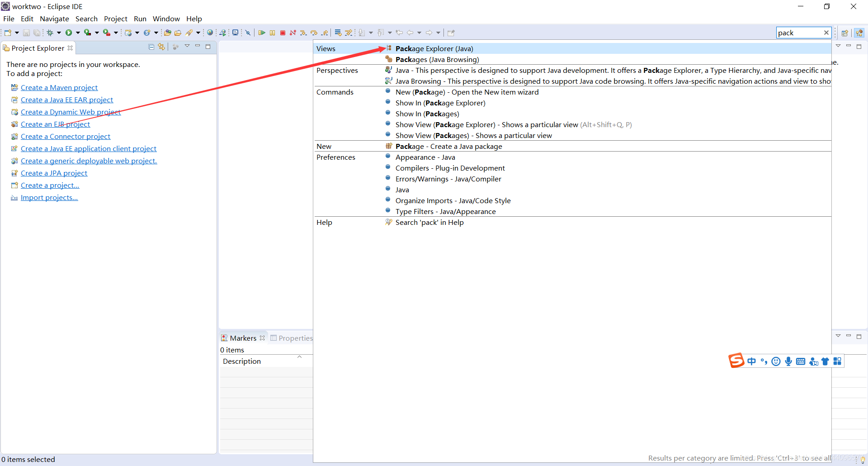Click Search 'pack' in Help result

click(572, 222)
